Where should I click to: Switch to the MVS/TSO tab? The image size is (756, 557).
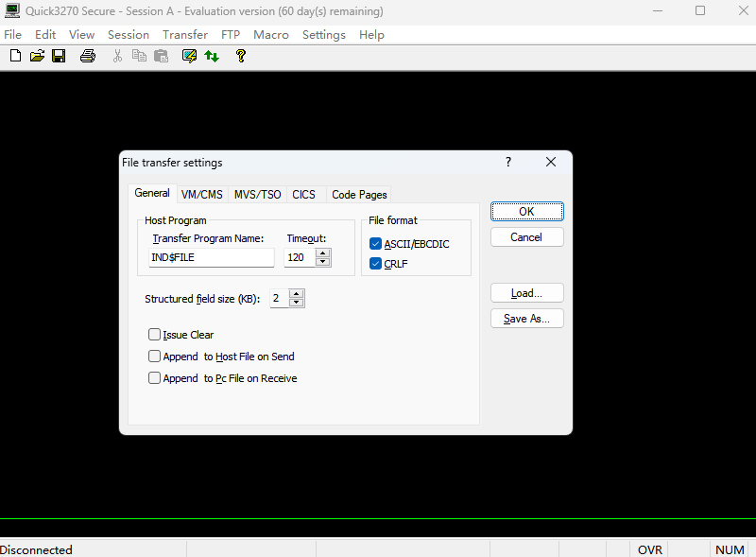(x=257, y=195)
